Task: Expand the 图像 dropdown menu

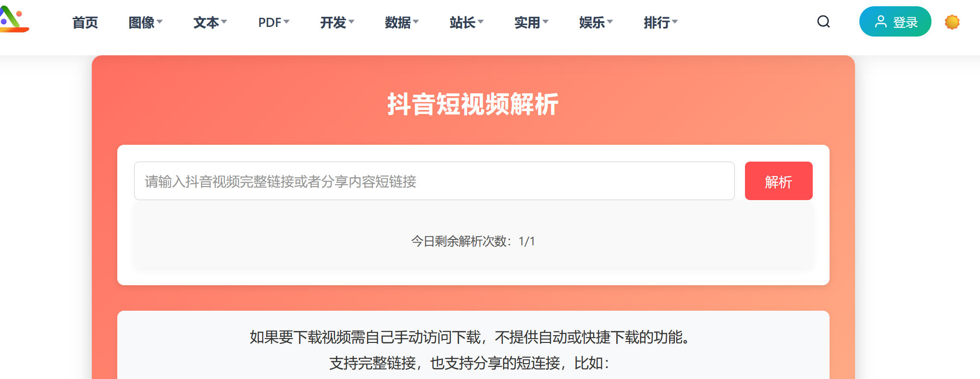Action: click(x=146, y=23)
